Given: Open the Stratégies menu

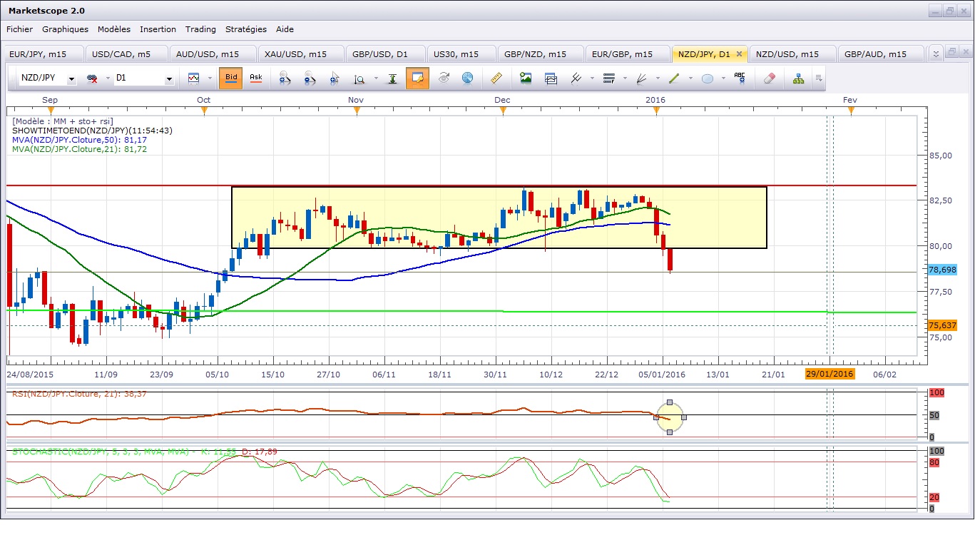Looking at the screenshot, I should [x=246, y=29].
